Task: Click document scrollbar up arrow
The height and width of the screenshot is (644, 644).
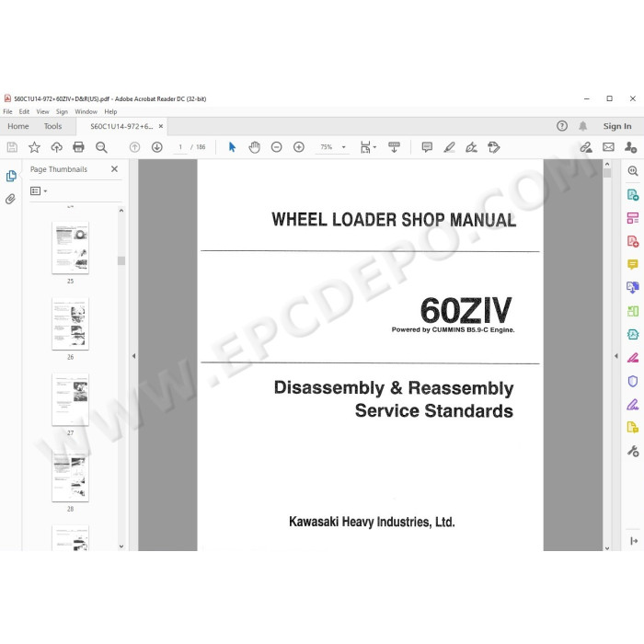Action: [x=607, y=164]
